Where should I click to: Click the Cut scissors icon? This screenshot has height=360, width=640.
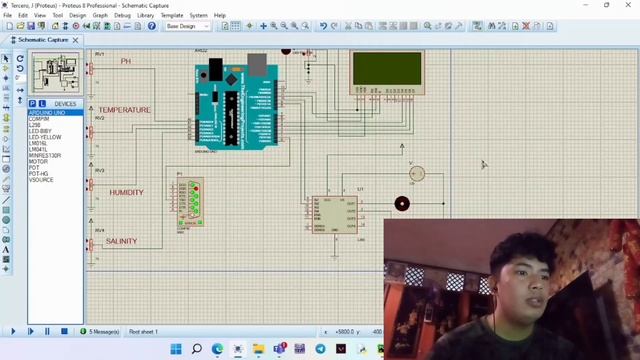point(348,26)
